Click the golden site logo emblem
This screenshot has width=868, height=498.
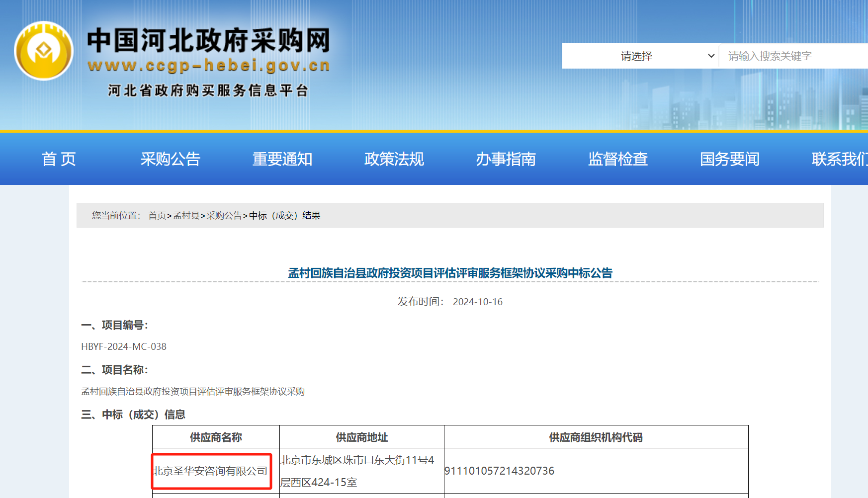[44, 51]
